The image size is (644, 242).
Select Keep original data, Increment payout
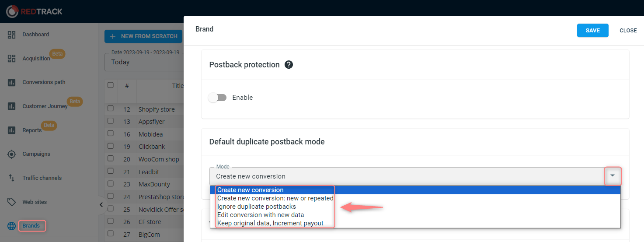270,223
